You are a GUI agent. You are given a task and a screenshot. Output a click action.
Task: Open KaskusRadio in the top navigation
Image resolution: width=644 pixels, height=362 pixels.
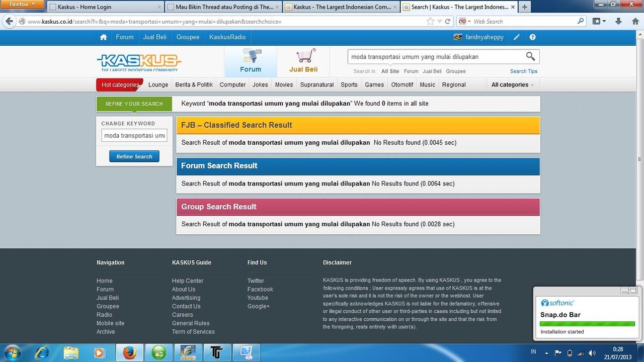[227, 37]
